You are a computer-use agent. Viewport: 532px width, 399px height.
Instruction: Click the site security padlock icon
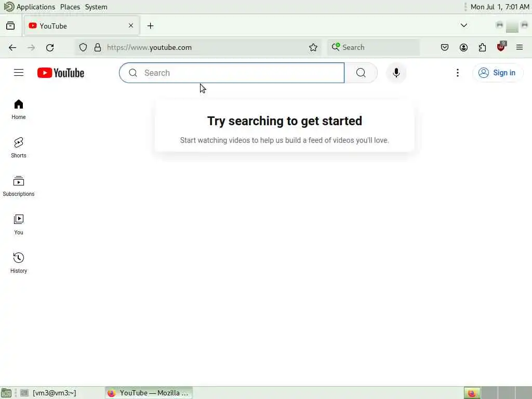98,47
